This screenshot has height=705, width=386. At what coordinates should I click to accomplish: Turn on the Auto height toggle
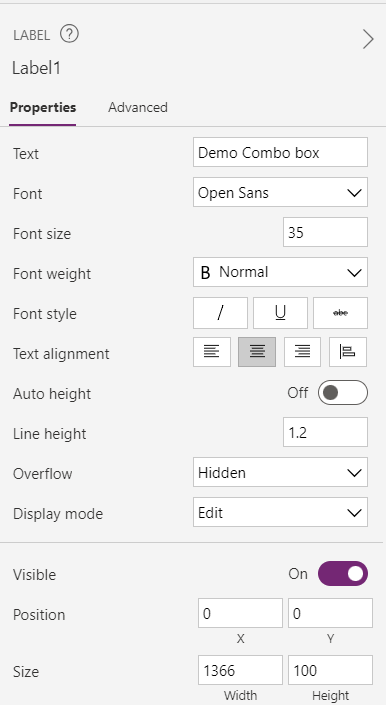(343, 393)
